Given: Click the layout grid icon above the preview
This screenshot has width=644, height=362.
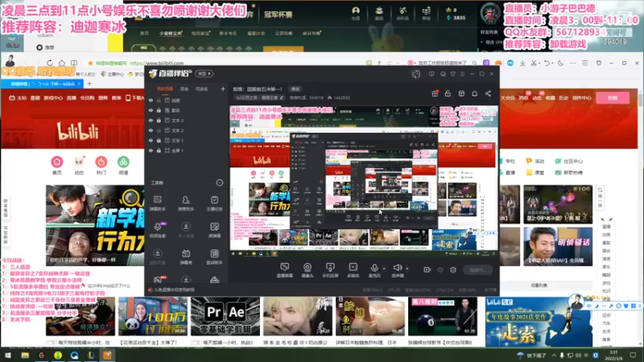Looking at the screenshot, I should (461, 93).
